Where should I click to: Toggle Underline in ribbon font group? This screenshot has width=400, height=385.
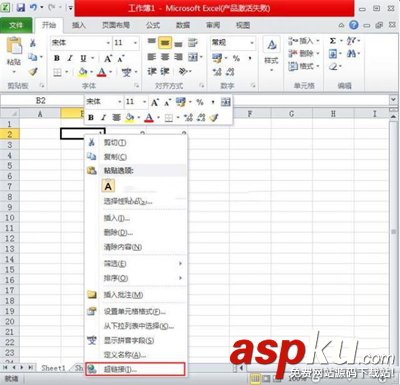pyautogui.click(x=83, y=58)
